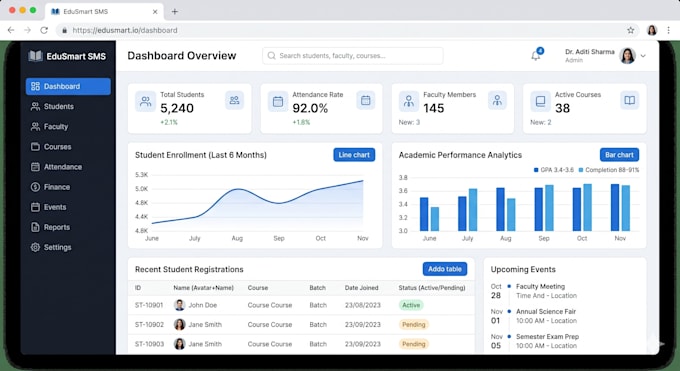Image resolution: width=680 pixels, height=371 pixels.
Task: Click the right-hand icon on Total Students card
Action: [234, 100]
